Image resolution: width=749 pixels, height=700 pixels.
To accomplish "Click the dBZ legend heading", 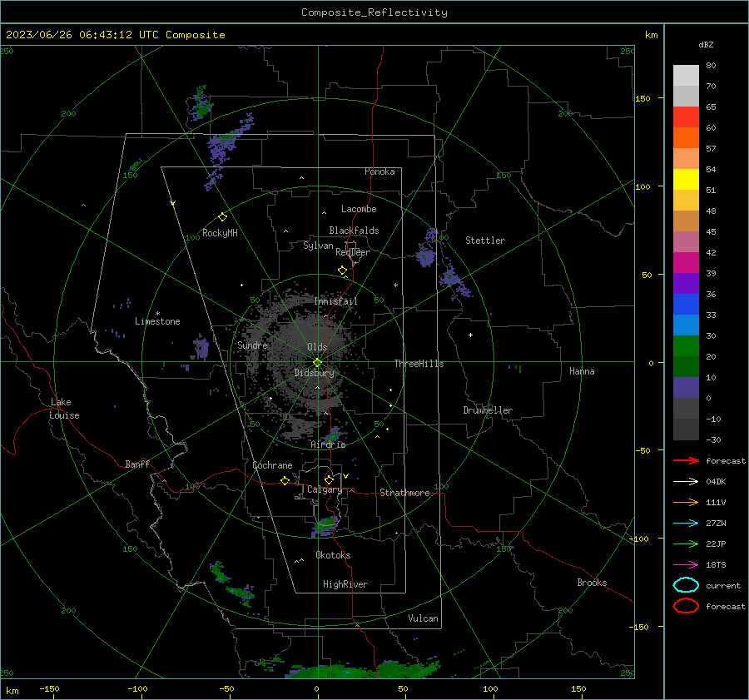I will pos(706,45).
